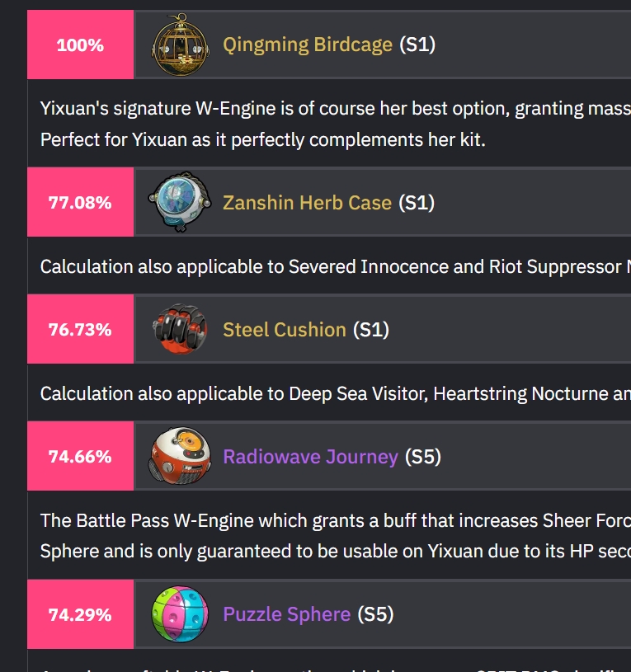Click the 74.66% percentage badge
The image size is (631, 672).
click(80, 456)
